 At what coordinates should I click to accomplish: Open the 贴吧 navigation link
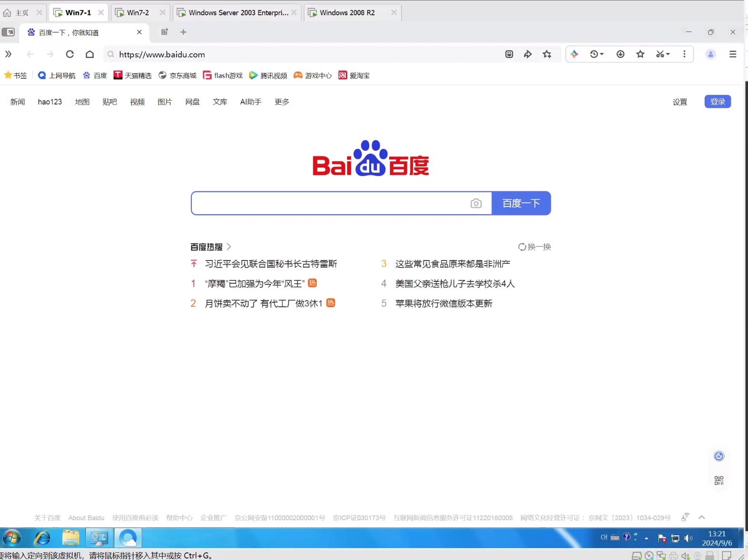coord(110,102)
